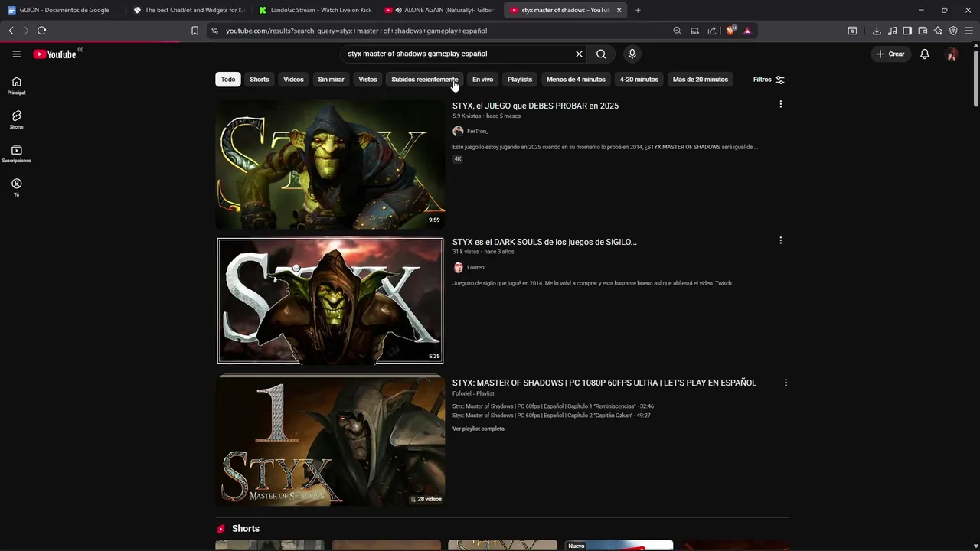Clear the search query with the X
Screen dimensions: 980x551
579,54
